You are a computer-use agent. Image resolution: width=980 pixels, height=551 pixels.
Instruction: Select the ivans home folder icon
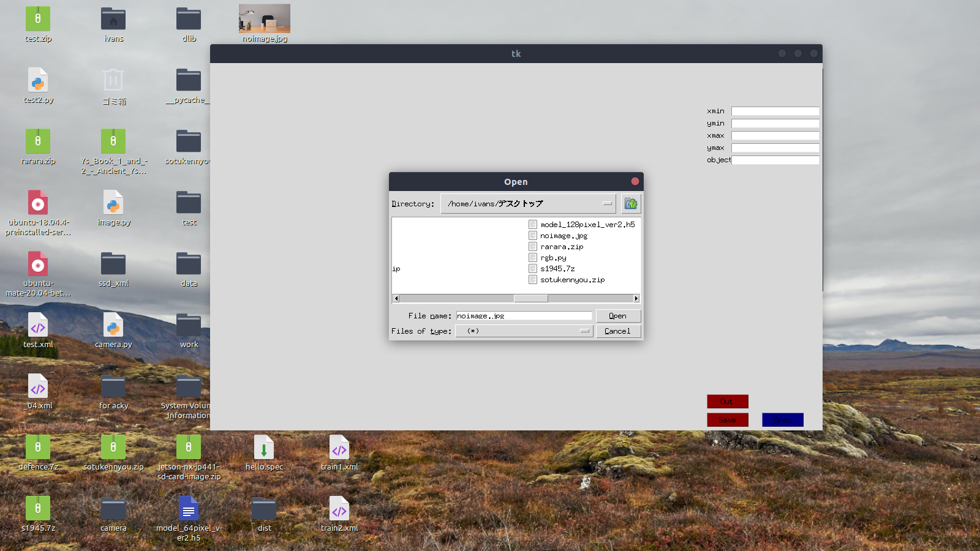113,19
